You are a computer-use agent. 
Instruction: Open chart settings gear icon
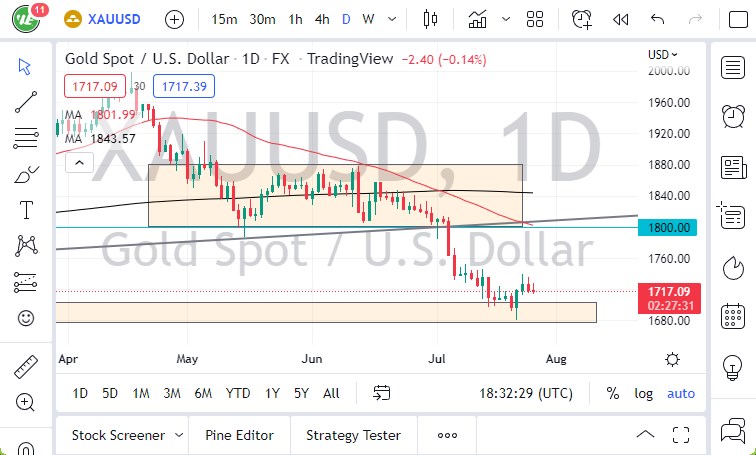[673, 359]
